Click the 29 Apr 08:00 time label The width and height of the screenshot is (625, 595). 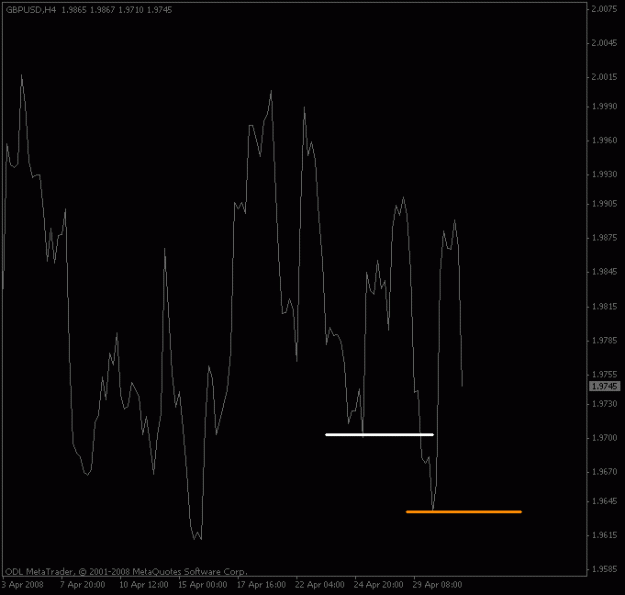coord(437,585)
